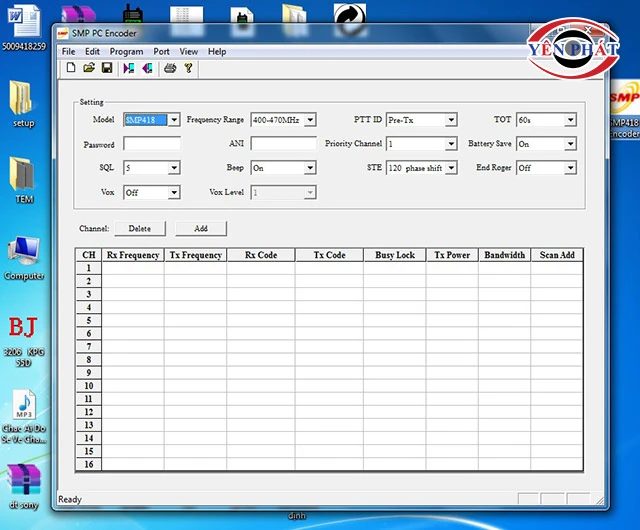Click the Print toolbar icon

[170, 68]
